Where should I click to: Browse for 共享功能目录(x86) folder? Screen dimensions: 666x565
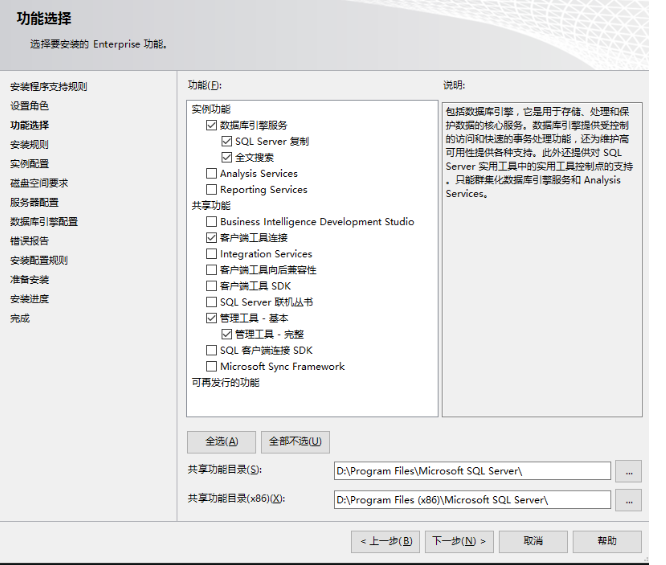629,500
